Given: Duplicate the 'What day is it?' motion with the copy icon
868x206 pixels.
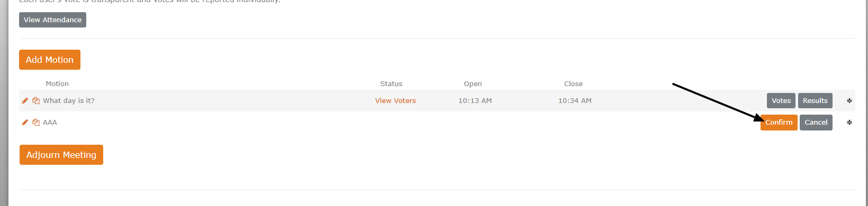Looking at the screenshot, I should pyautogui.click(x=36, y=100).
